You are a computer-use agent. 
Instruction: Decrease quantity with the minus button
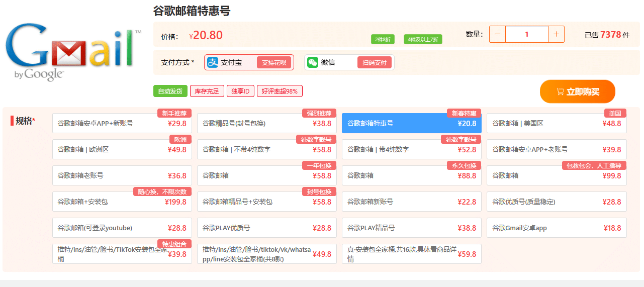[498, 34]
